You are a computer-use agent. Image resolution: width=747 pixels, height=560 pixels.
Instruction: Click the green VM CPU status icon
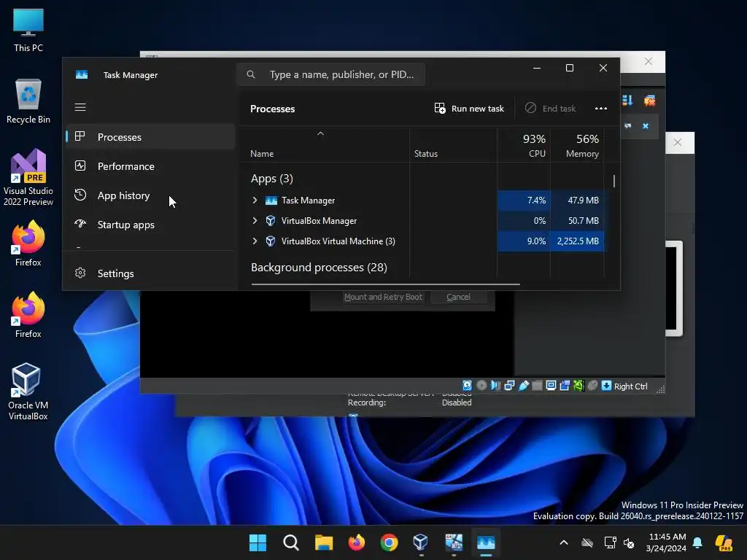[578, 386]
